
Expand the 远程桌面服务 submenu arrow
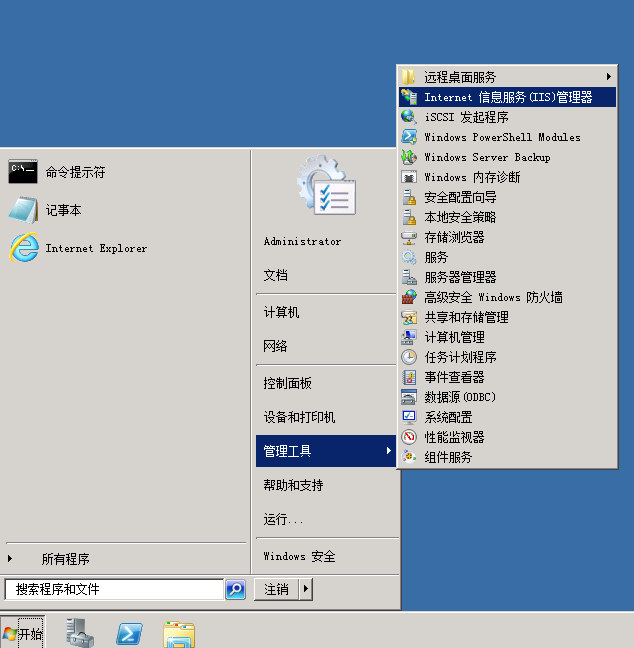coord(608,76)
